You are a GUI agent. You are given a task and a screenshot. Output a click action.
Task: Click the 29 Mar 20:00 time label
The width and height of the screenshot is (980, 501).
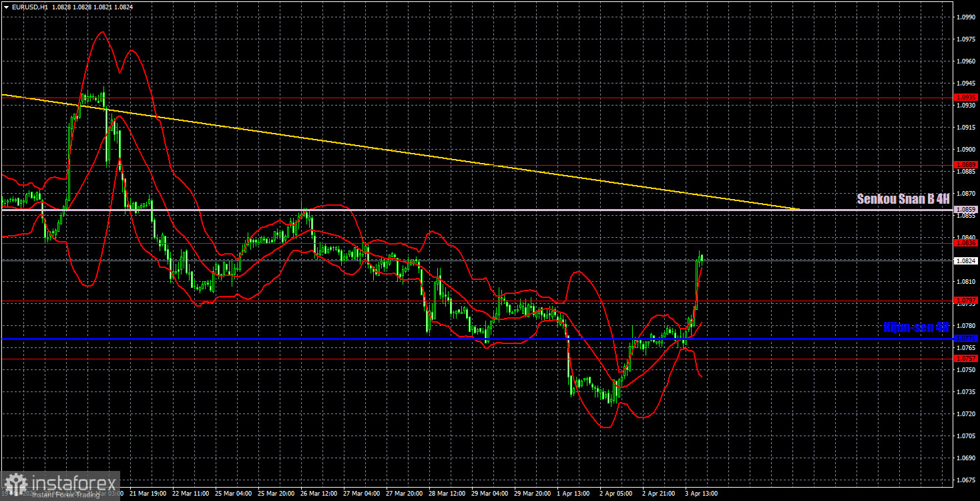pyautogui.click(x=532, y=494)
